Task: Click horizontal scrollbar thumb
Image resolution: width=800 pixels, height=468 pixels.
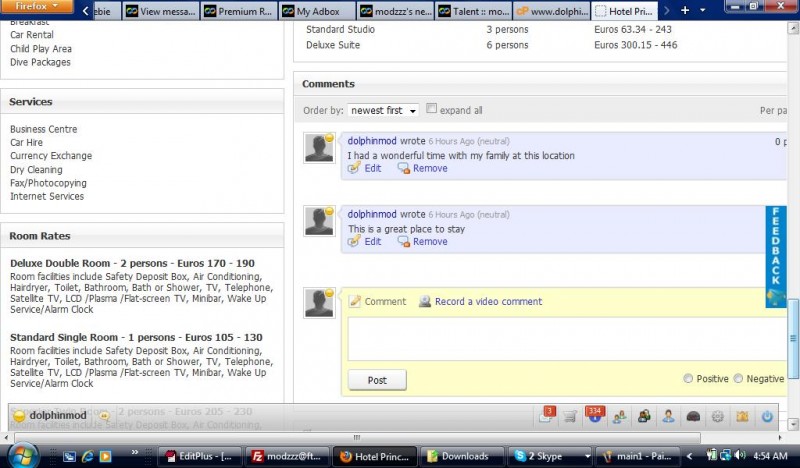Action: pos(357,437)
